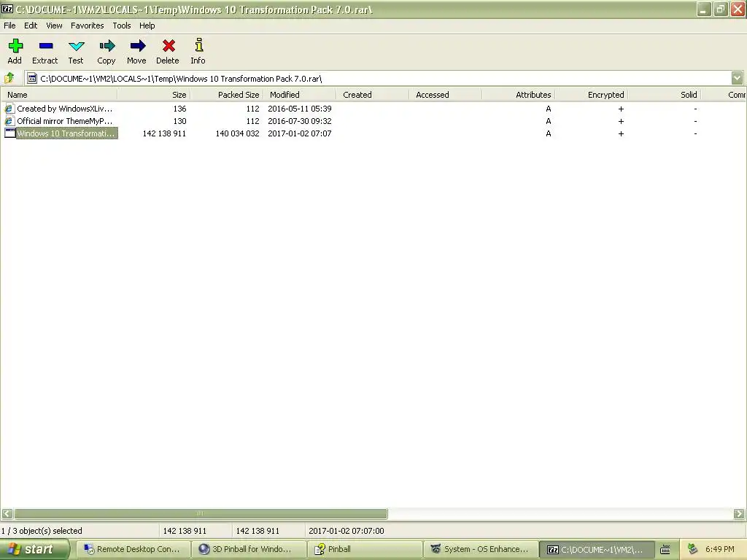Click the green Add icon
The height and width of the screenshot is (560, 747).
coord(15,46)
